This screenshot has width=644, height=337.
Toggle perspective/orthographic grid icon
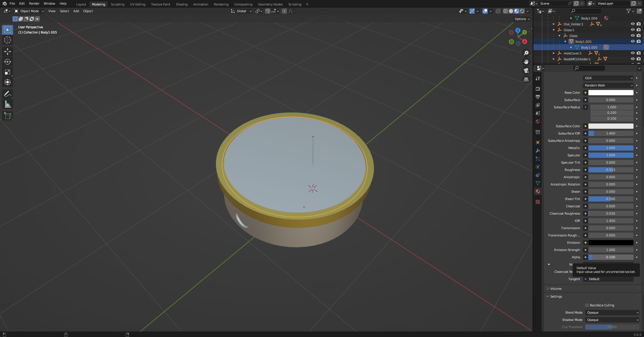pos(526,79)
